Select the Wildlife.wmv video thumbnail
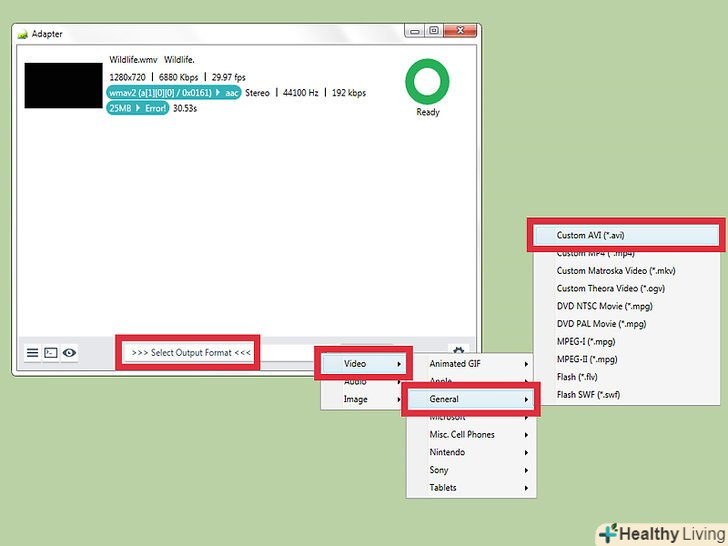The height and width of the screenshot is (546, 728). click(64, 85)
